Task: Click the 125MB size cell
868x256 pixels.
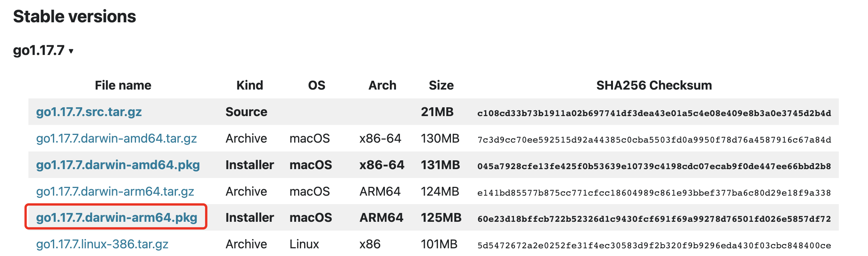Action: pos(441,218)
